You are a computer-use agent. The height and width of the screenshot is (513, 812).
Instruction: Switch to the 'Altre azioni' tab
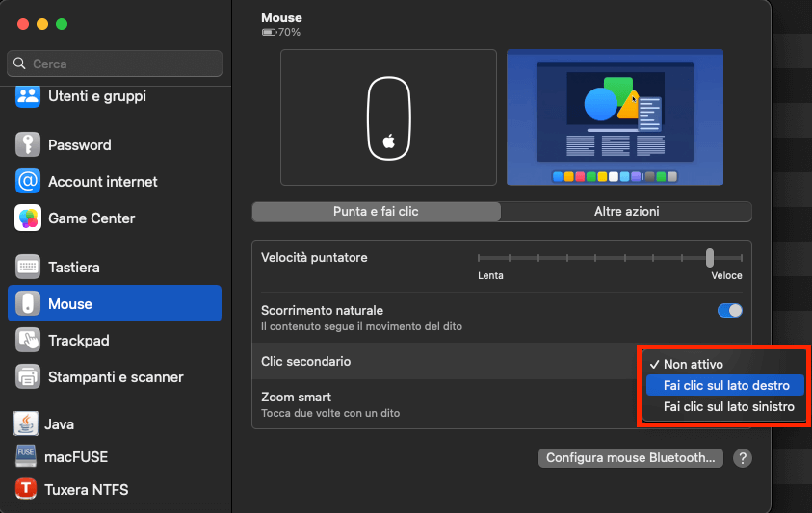pos(626,212)
